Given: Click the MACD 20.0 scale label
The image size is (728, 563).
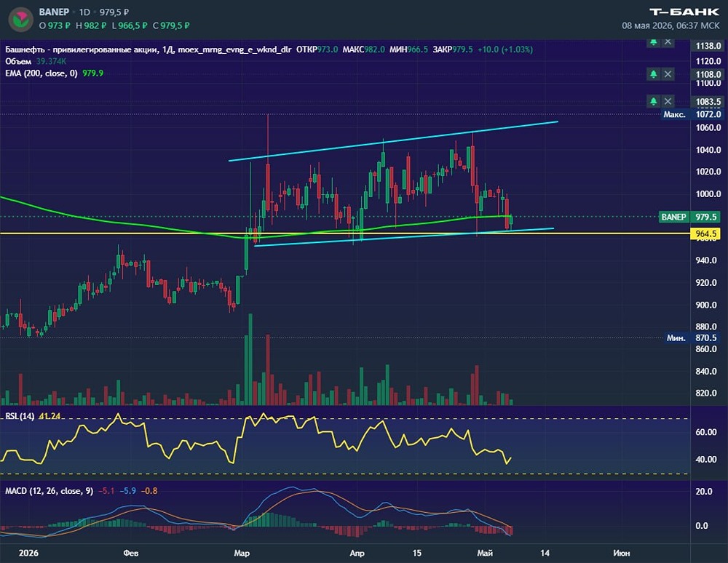Looking at the screenshot, I should [x=704, y=492].
